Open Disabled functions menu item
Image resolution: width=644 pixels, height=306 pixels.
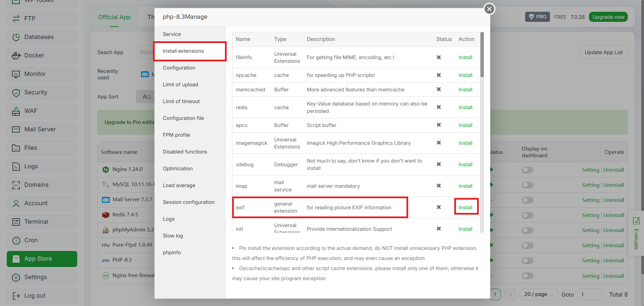(190, 152)
